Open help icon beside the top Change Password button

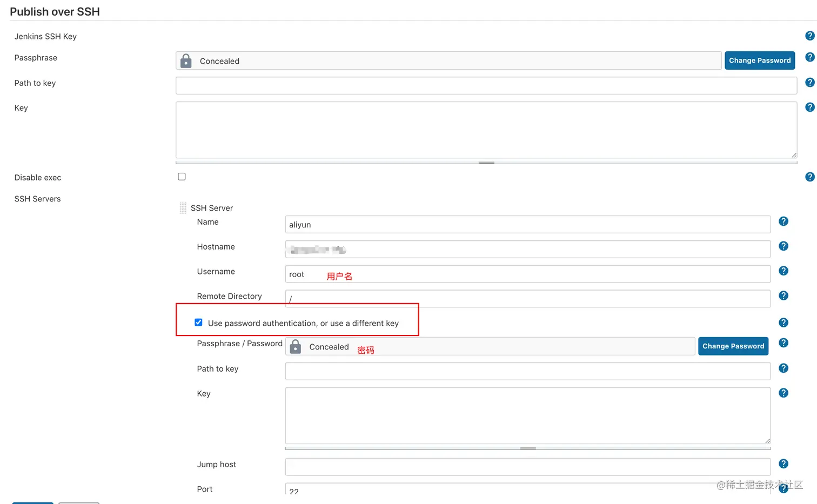809,57
